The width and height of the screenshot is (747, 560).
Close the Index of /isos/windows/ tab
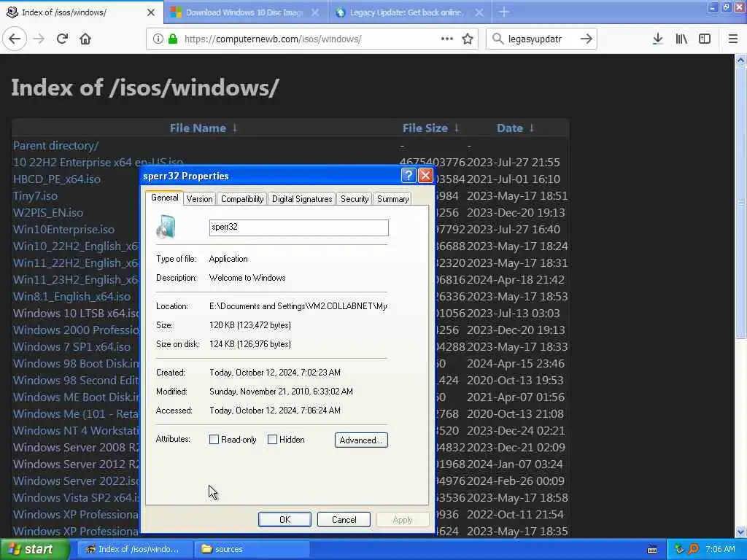click(x=151, y=12)
